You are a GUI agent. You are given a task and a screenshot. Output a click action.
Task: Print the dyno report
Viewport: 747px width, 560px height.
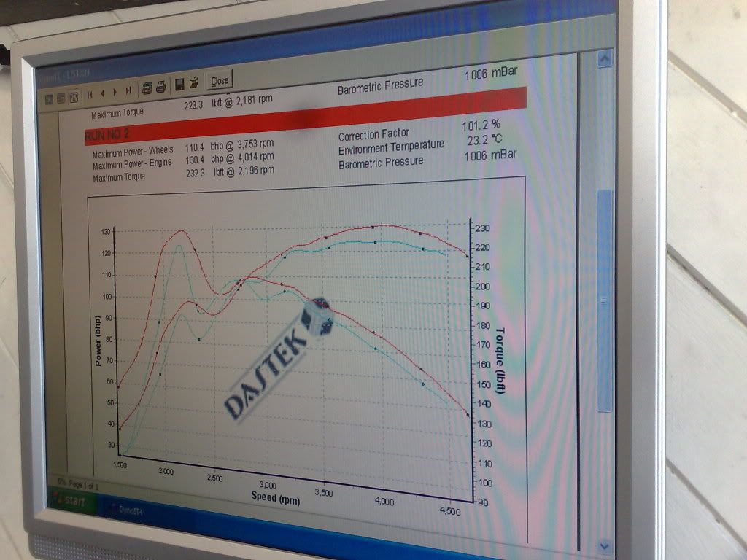point(161,87)
